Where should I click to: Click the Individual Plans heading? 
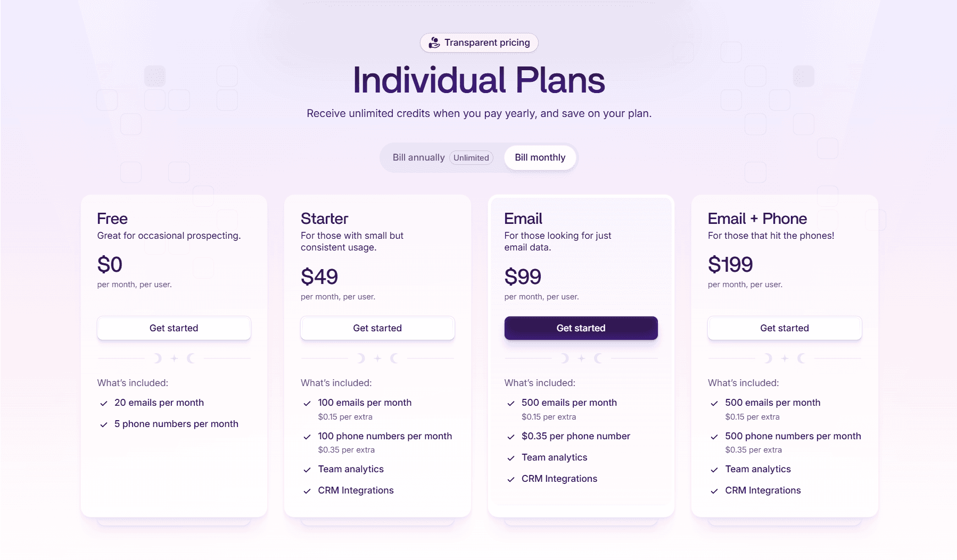pos(478,80)
